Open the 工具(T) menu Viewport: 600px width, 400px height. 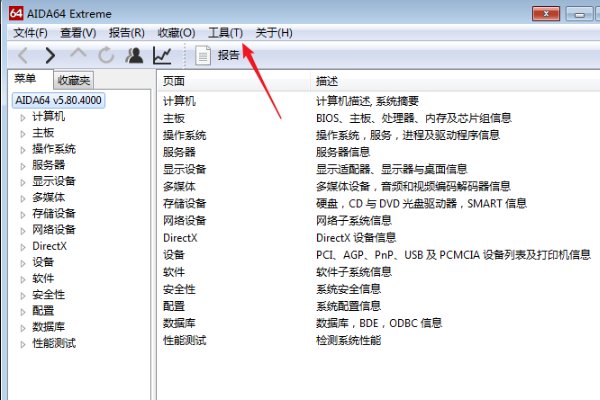pos(225,33)
